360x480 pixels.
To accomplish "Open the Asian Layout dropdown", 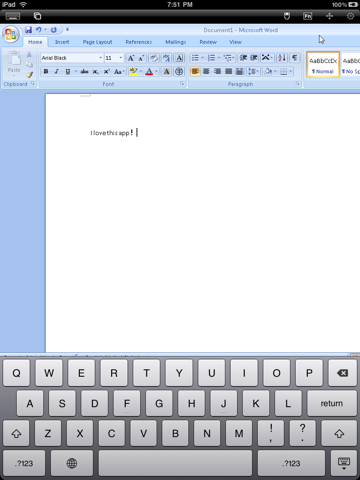I will 266,58.
